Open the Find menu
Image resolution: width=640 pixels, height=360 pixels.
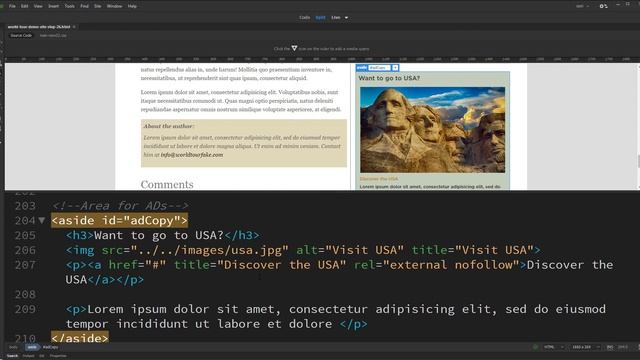coord(84,6)
